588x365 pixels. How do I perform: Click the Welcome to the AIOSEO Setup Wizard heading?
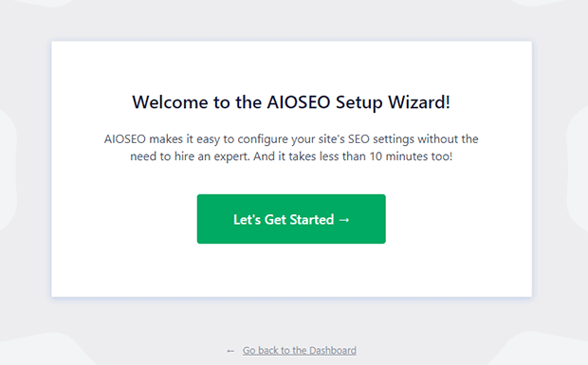coord(291,102)
